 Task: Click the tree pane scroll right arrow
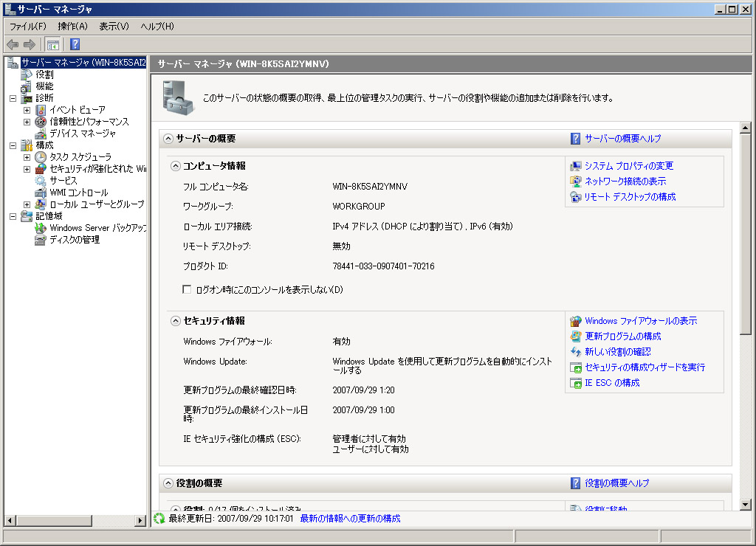click(140, 520)
